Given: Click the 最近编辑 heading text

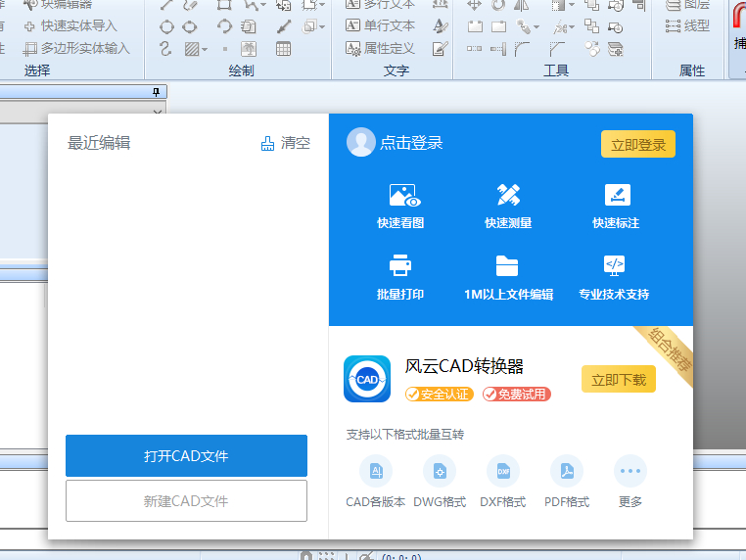Looking at the screenshot, I should pyautogui.click(x=99, y=143).
